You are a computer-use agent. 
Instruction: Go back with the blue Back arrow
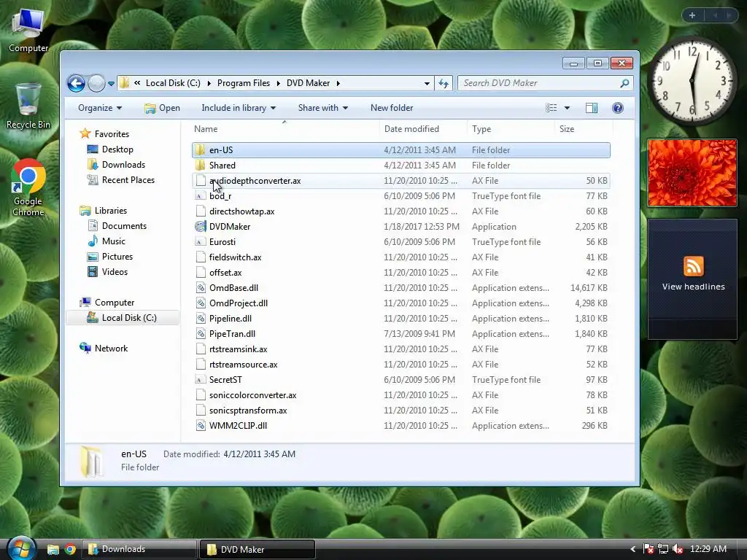point(76,83)
